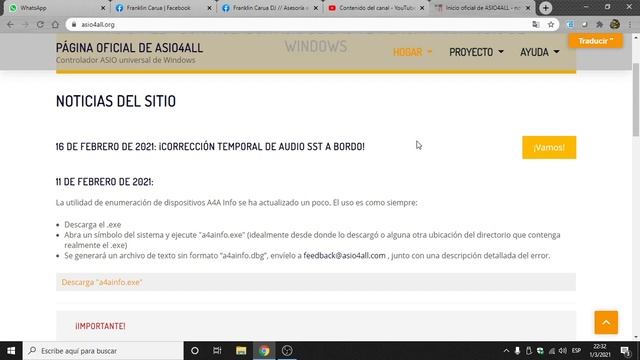Click the yellow ¡Vamos! button

[549, 147]
